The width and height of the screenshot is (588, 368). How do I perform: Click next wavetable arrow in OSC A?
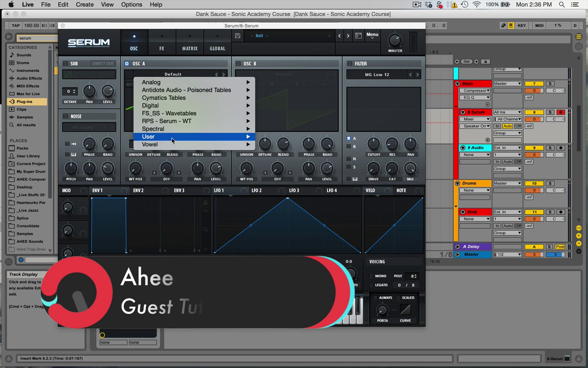tap(224, 74)
